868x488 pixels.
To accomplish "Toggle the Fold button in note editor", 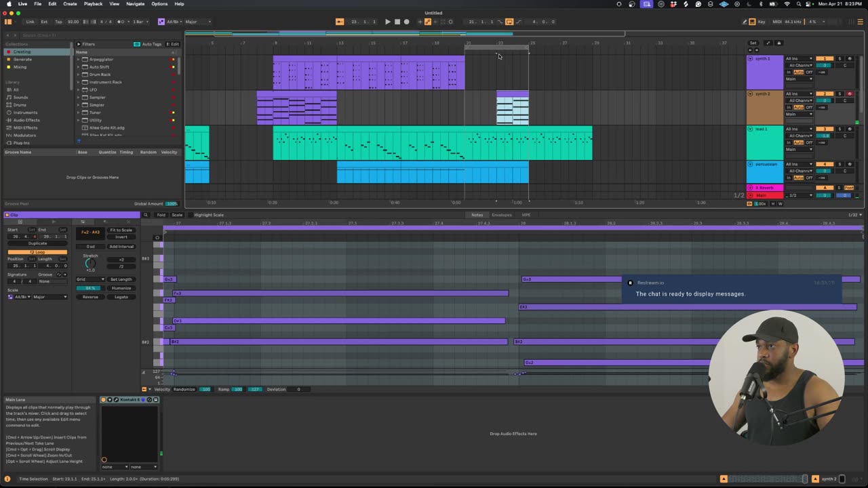I will point(161,215).
